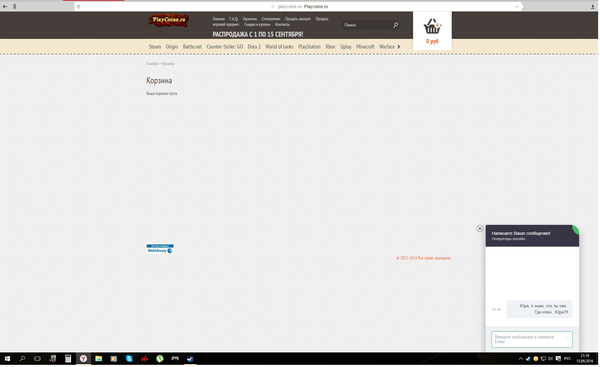This screenshot has width=600, height=367.
Task: Click the search magnifier icon
Action: [396, 25]
